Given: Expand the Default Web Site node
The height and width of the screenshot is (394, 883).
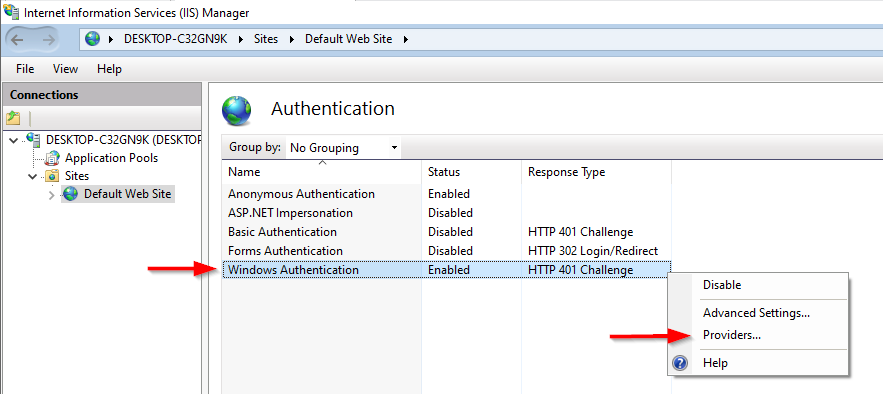Looking at the screenshot, I should point(52,195).
